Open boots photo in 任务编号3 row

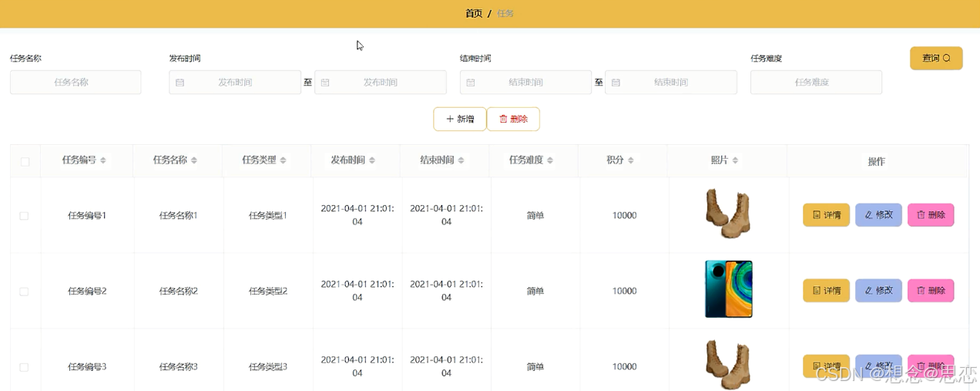(728, 365)
